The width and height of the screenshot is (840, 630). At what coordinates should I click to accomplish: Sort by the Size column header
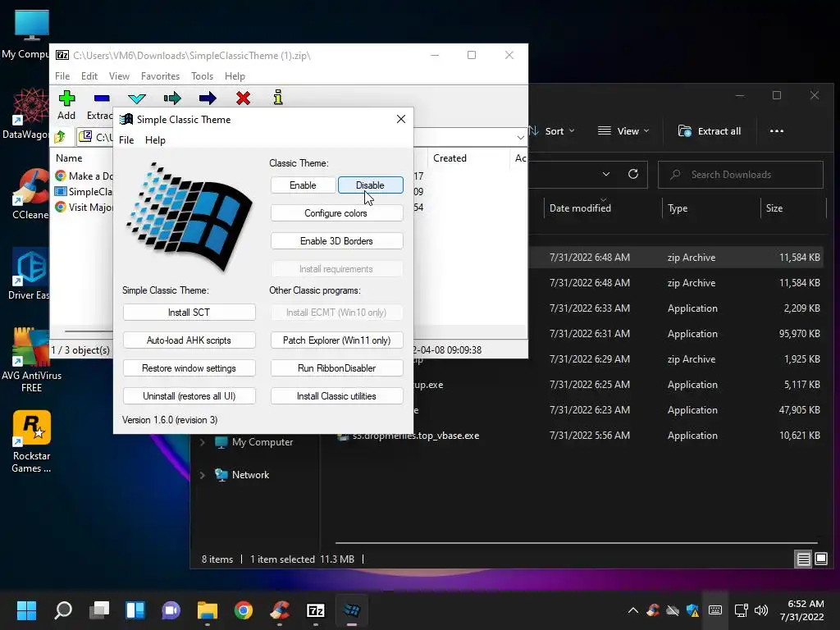[774, 208]
